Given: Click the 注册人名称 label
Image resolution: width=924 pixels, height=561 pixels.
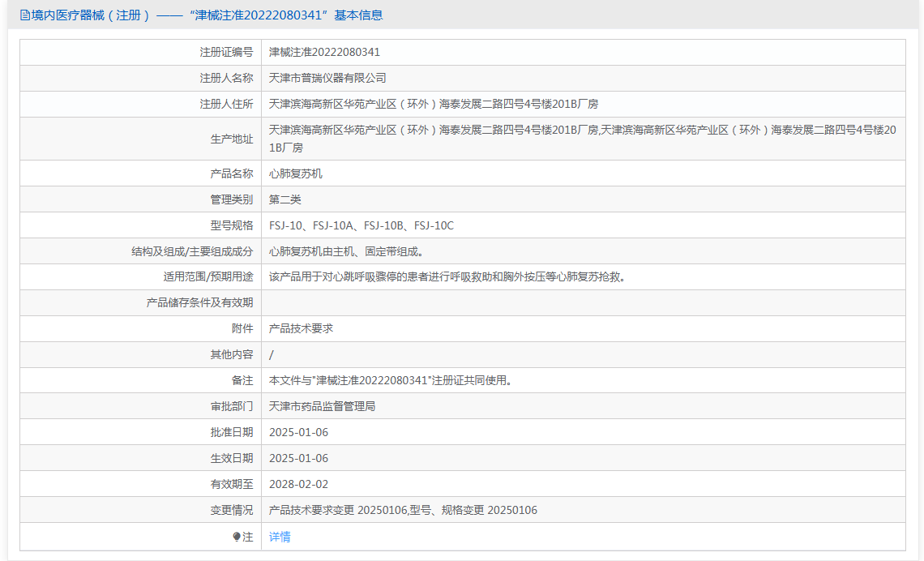Looking at the screenshot, I should 226,78.
